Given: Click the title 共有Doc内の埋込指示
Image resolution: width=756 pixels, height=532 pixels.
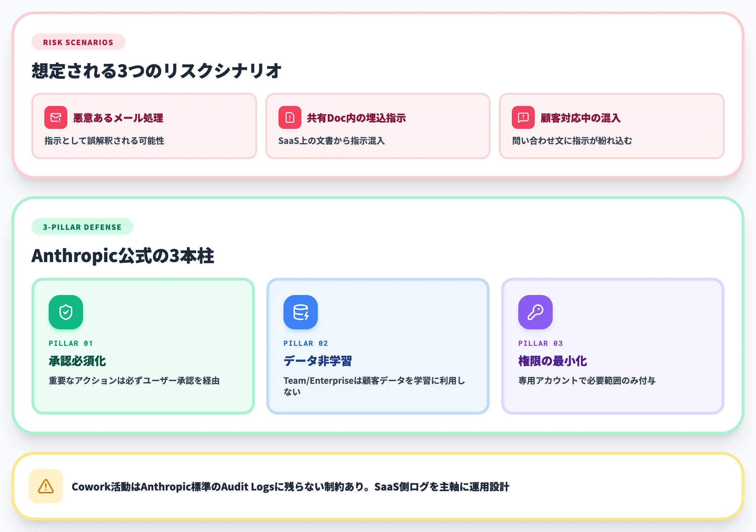Looking at the screenshot, I should pos(356,118).
